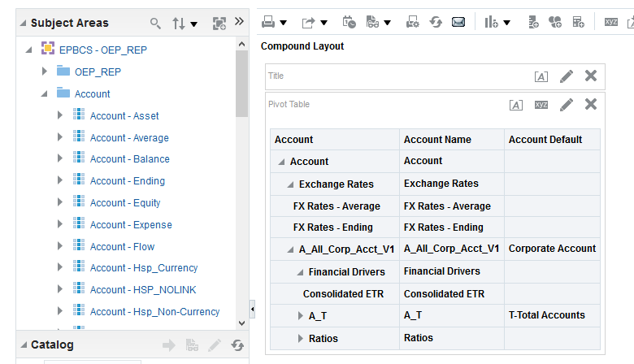This screenshot has height=364, width=634.
Task: Edit the Pivot Table view with pencil
Action: point(567,104)
